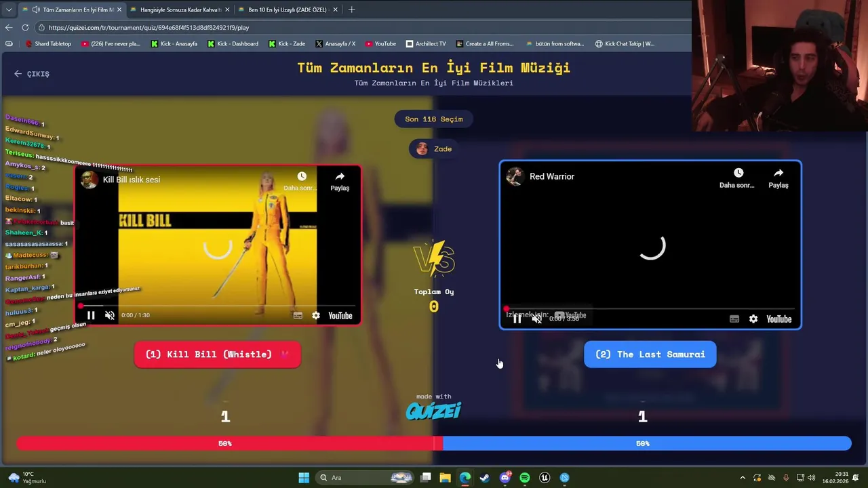Open clock showing 20:31
Image resolution: width=868 pixels, height=488 pixels.
click(x=835, y=478)
